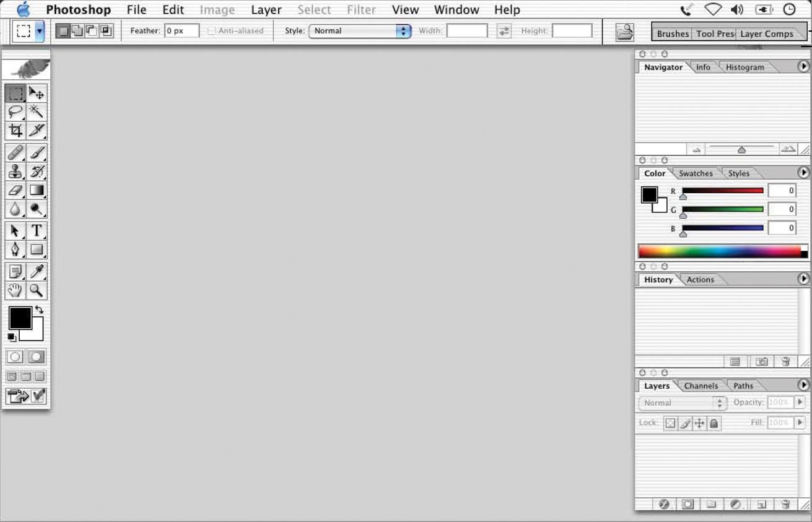Viewport: 812px width, 522px height.
Task: Select the Crop tool
Action: coord(15,131)
